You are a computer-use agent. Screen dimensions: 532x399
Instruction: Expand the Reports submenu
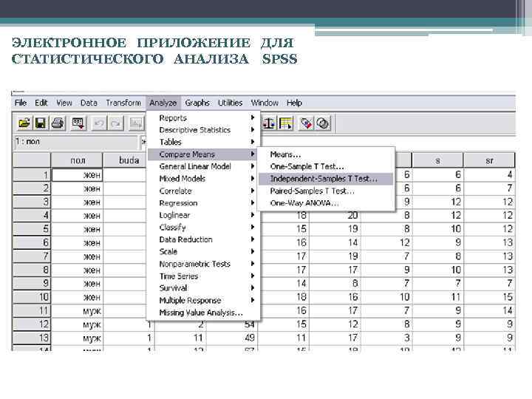pyautogui.click(x=203, y=117)
